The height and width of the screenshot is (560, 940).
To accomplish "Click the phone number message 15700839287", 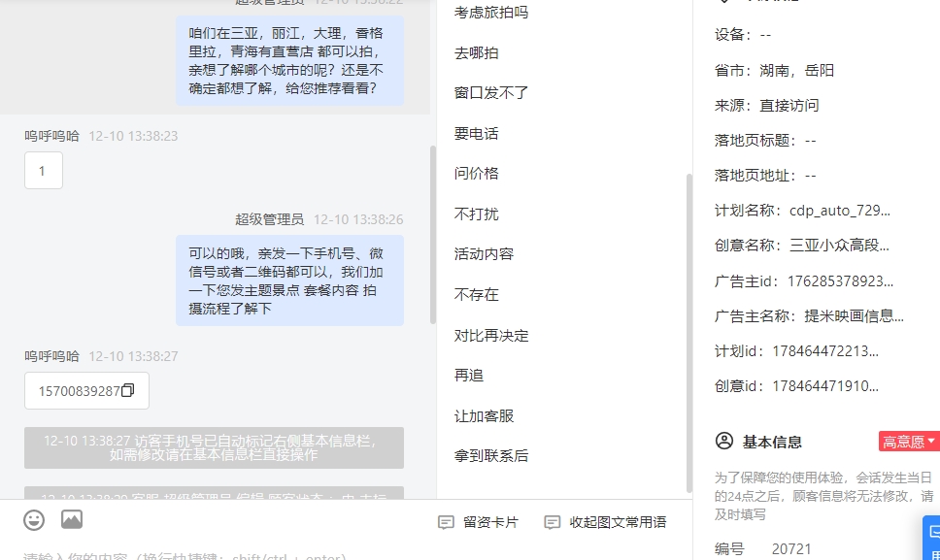I will tap(86, 391).
